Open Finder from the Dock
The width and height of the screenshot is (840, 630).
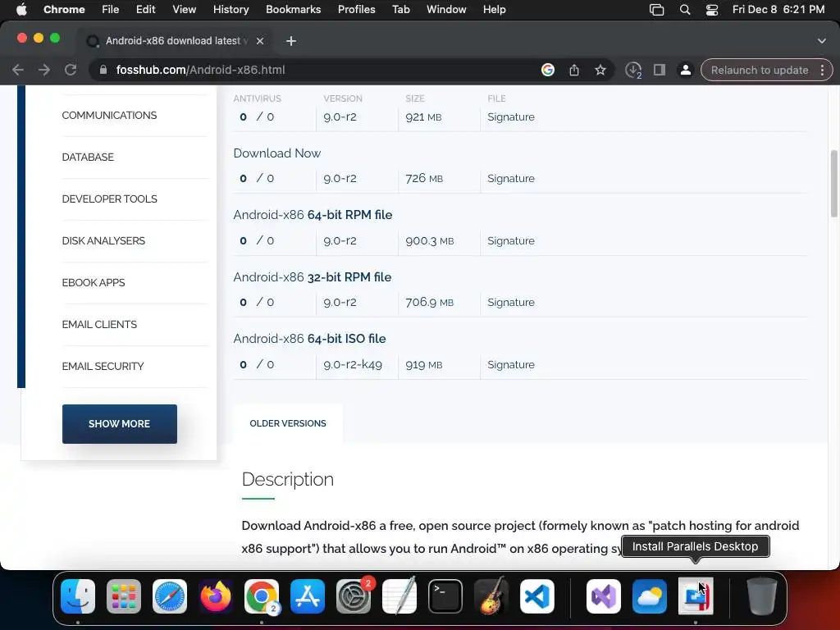tap(78, 596)
